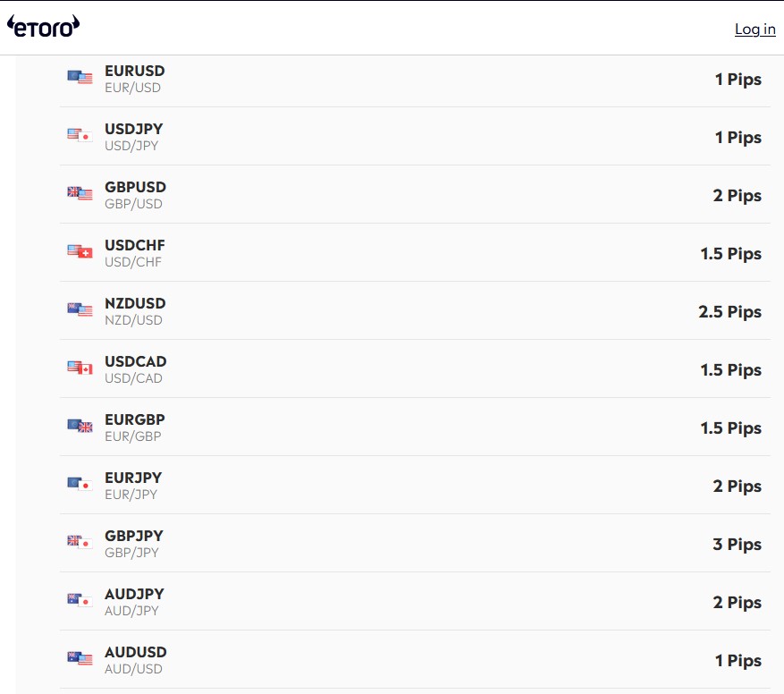Click the USDCAD flag pair icon
This screenshot has width=784, height=694.
(80, 368)
